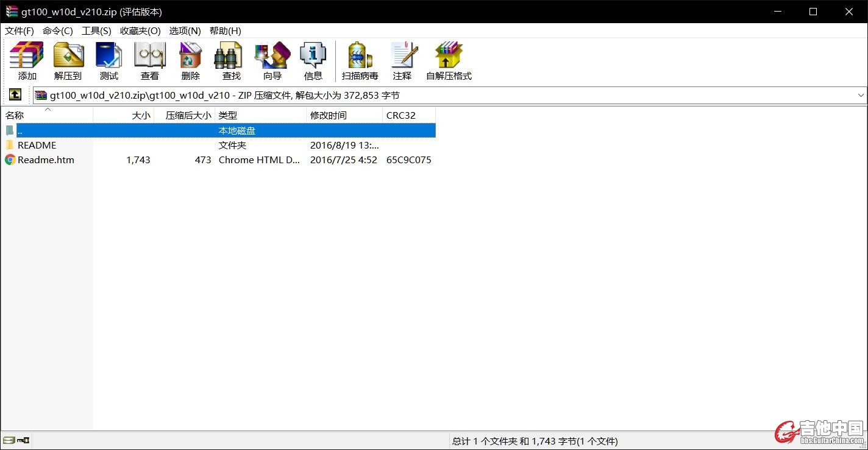Add archive 注释 (Comment)

(402, 61)
